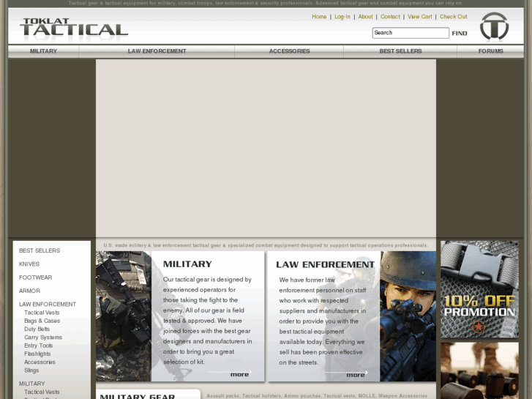Open Duty Belts sidebar link
This screenshot has width=532, height=399.
pos(37,329)
